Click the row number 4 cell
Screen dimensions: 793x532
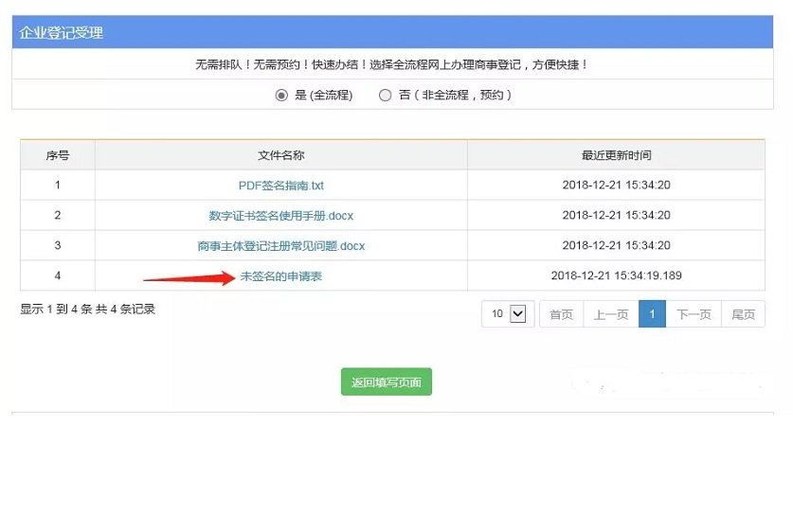coord(58,275)
